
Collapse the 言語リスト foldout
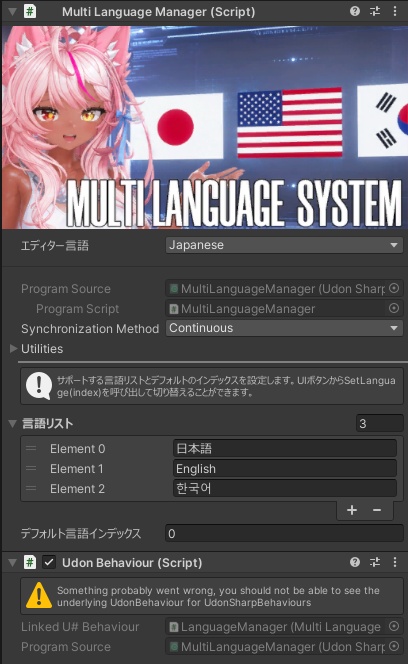click(x=13, y=423)
